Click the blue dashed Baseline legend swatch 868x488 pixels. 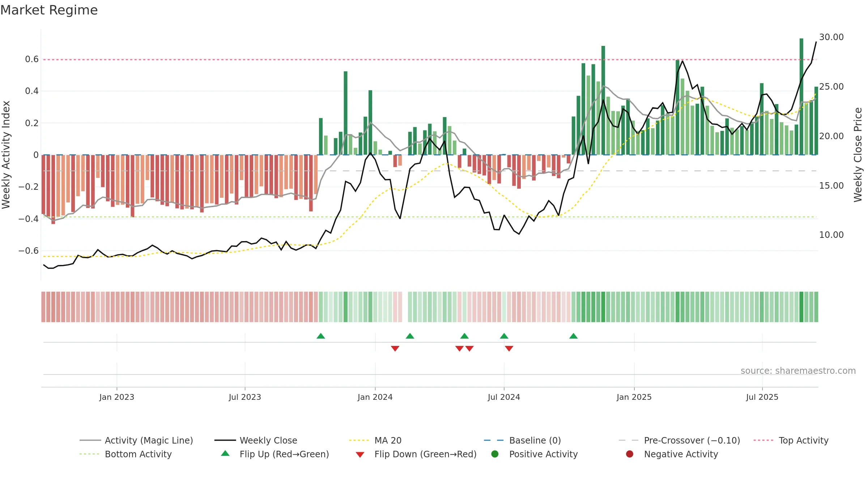(494, 440)
